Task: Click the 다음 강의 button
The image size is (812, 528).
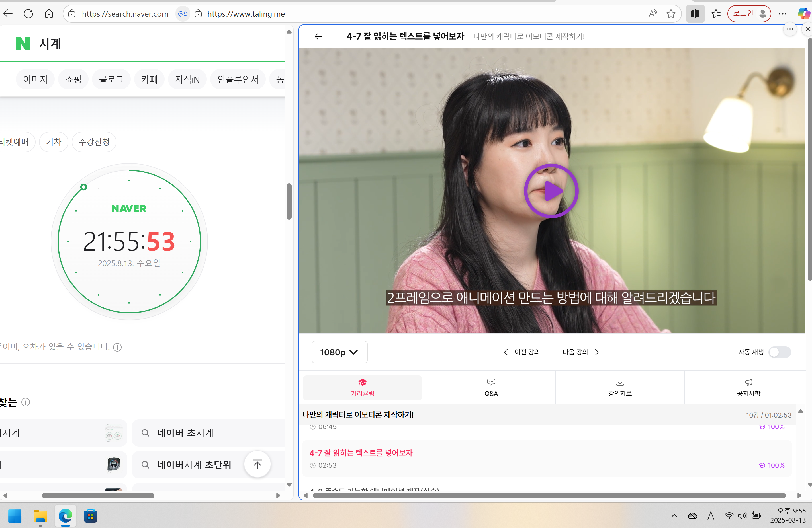Action: tap(580, 352)
